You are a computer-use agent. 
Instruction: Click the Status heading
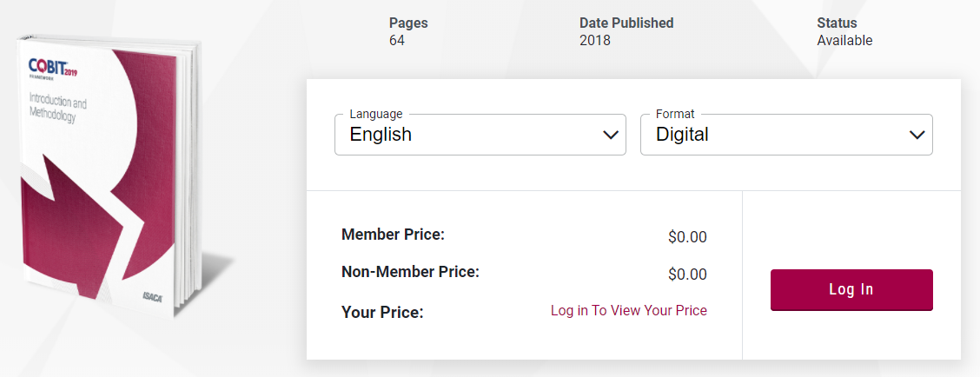[837, 23]
